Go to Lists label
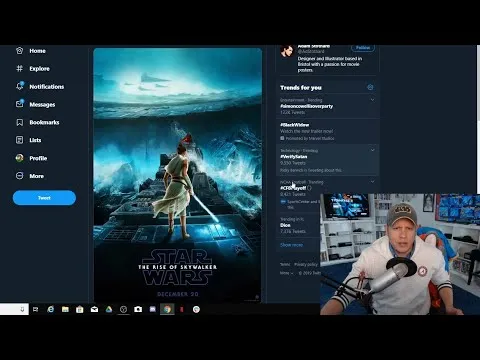Image resolution: width=480 pixels, height=360 pixels. 35,140
